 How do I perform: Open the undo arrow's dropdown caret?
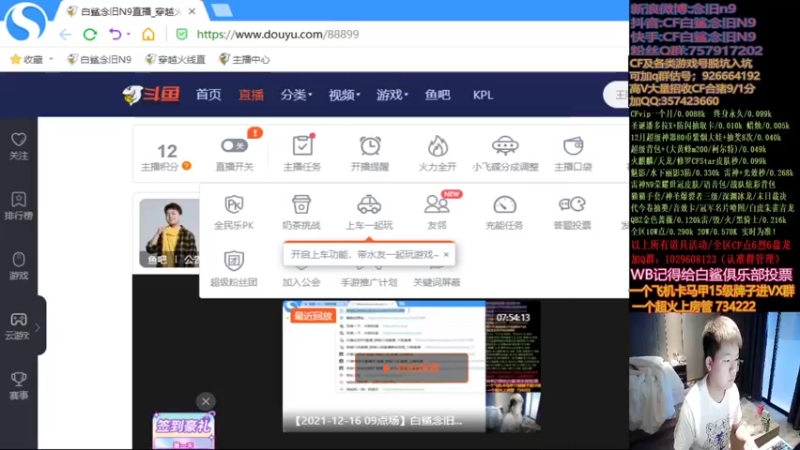tap(128, 34)
